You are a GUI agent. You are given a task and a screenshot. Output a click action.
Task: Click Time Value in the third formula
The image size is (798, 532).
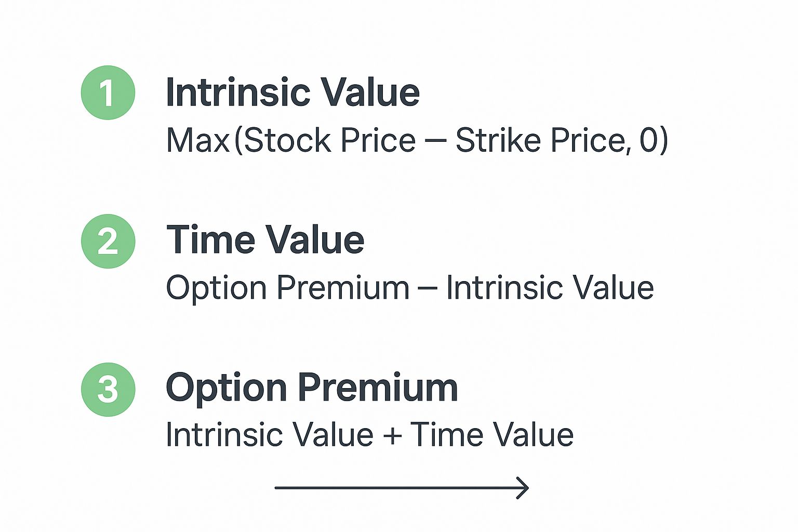(492, 434)
